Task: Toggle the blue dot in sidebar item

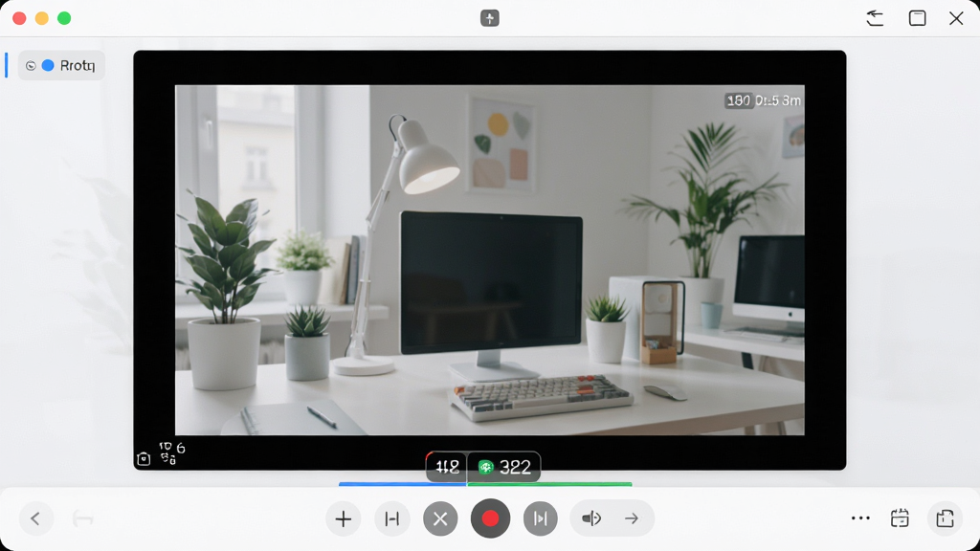Action: tap(48, 66)
